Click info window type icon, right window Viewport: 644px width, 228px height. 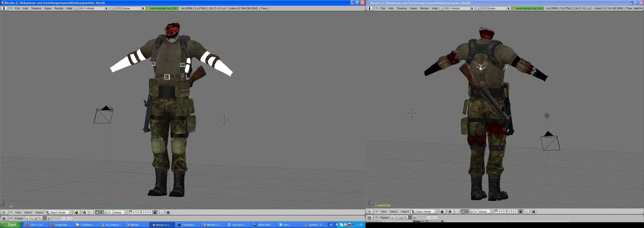pyautogui.click(x=371, y=8)
